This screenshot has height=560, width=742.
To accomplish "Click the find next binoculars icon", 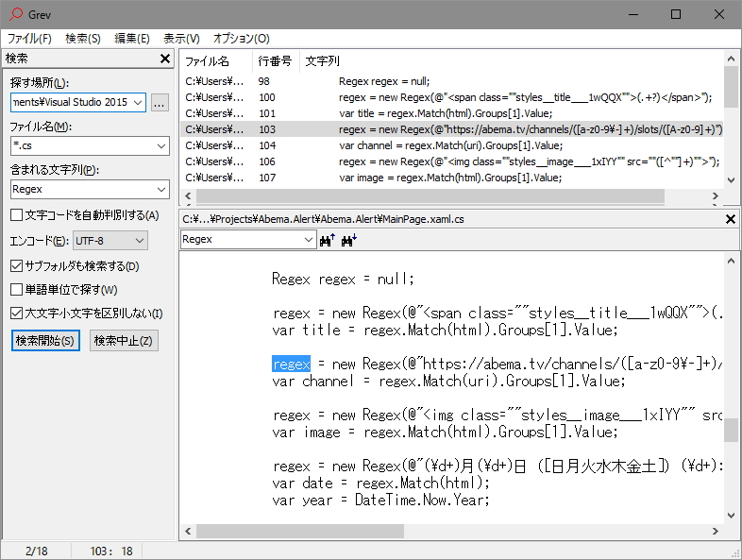I will tap(348, 240).
